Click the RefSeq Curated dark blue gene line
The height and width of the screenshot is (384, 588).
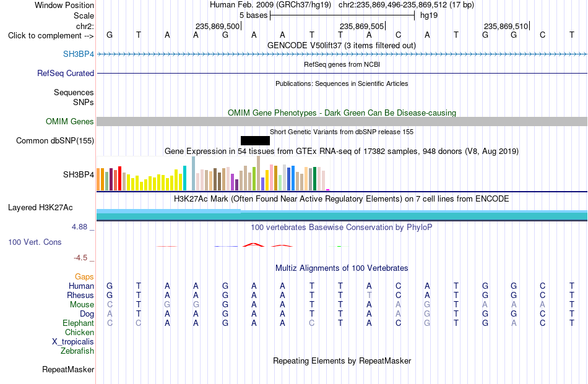pyautogui.click(x=342, y=73)
